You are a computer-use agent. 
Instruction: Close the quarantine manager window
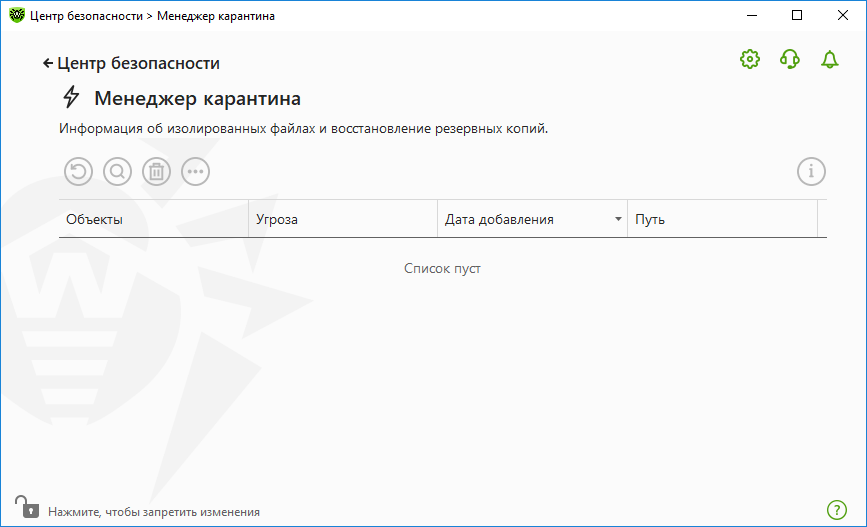tap(843, 15)
